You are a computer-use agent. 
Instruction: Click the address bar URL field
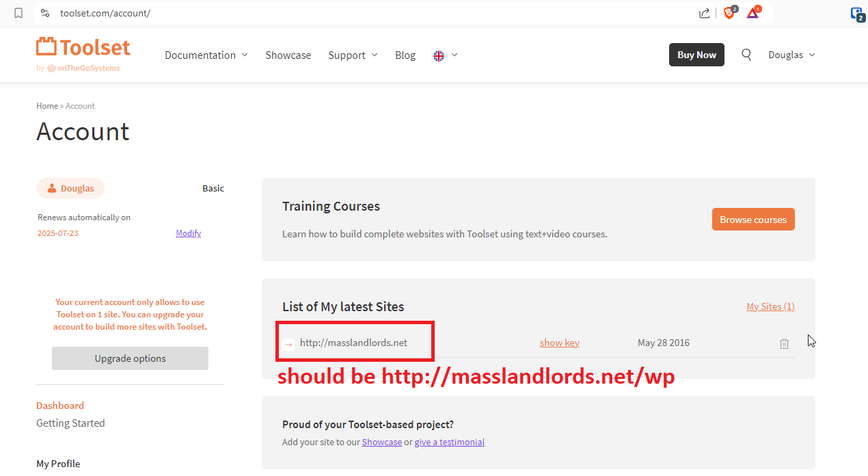point(342,13)
